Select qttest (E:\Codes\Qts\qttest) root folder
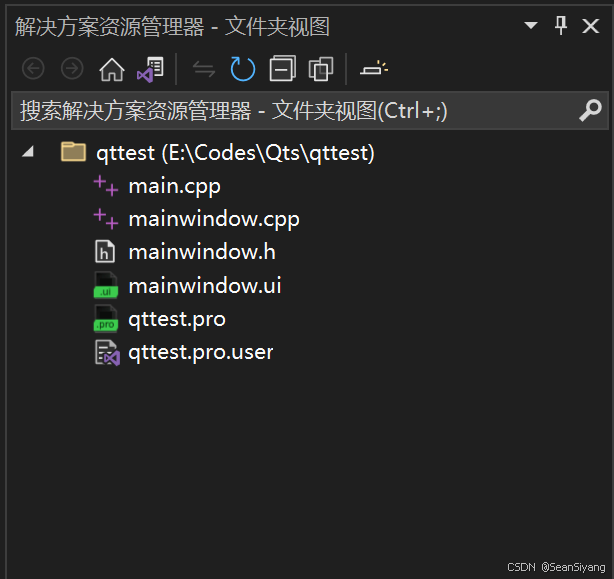 [235, 152]
